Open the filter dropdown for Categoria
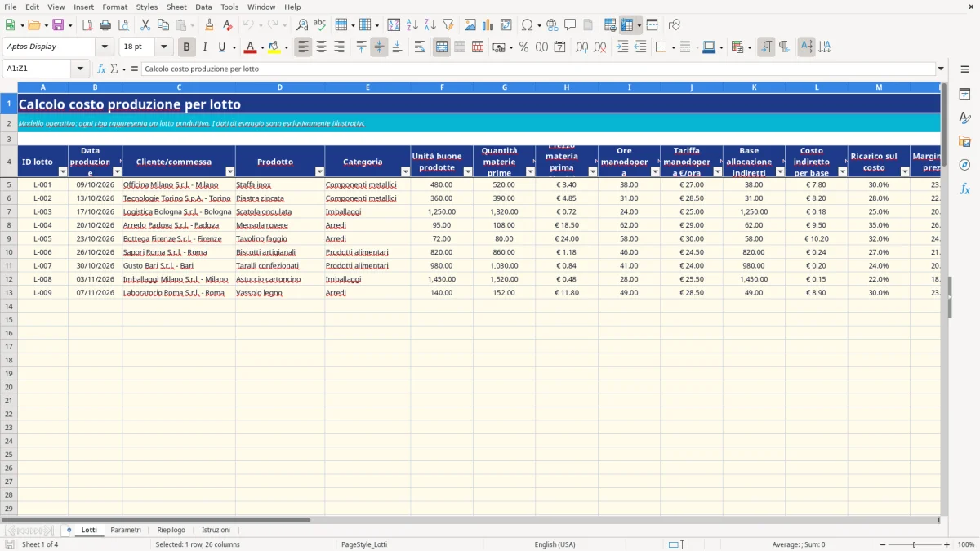 point(405,171)
